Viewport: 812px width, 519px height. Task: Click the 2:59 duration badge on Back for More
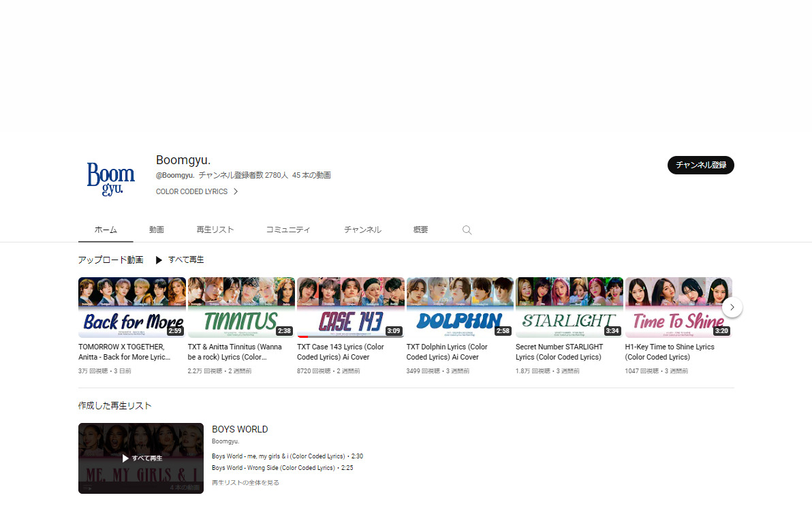point(175,331)
